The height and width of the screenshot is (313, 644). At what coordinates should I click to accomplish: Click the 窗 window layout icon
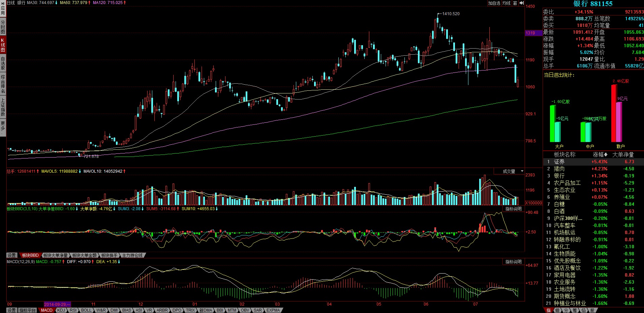tap(515, 3)
